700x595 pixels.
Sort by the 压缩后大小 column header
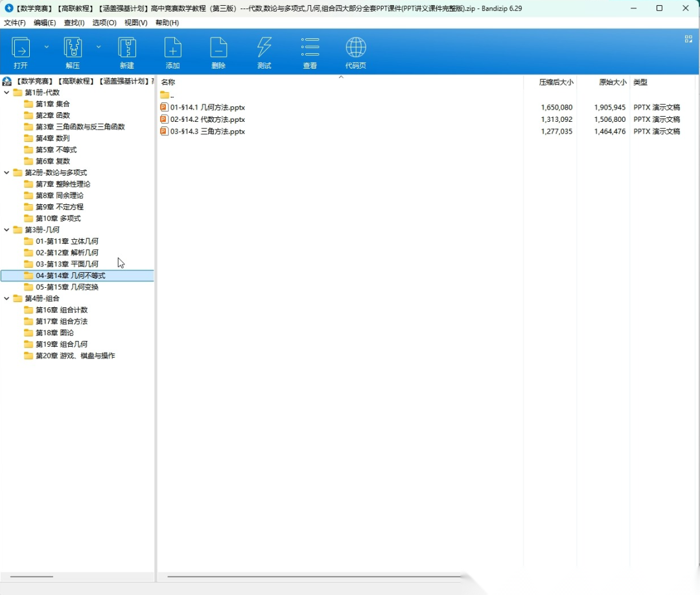(556, 82)
